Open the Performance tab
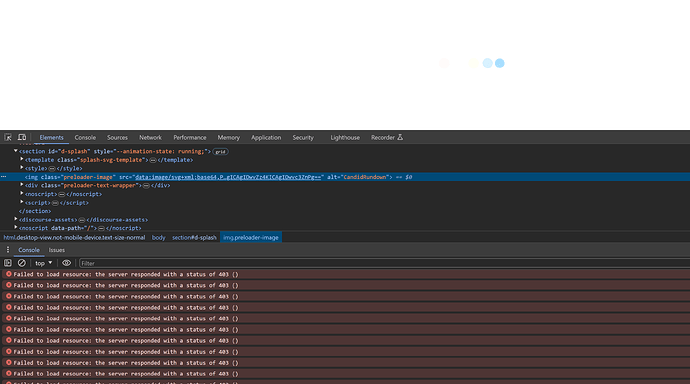This screenshot has height=384, width=690. [190, 137]
